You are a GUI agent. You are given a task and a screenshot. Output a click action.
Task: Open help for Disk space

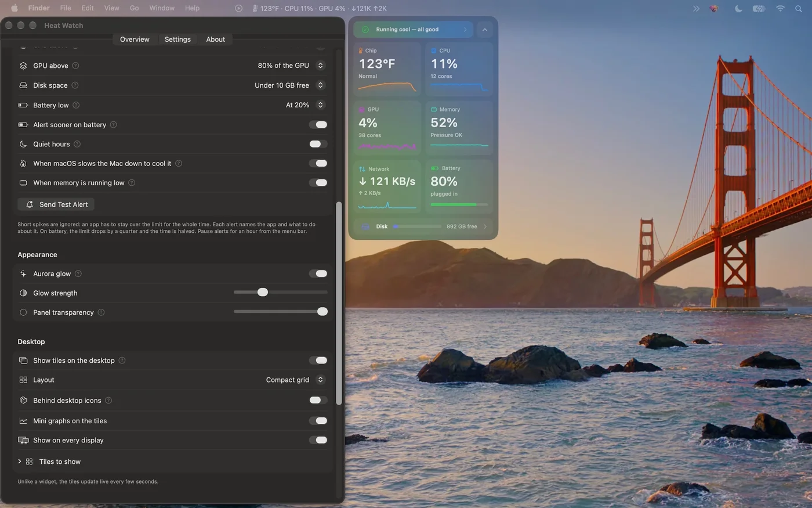tap(75, 85)
